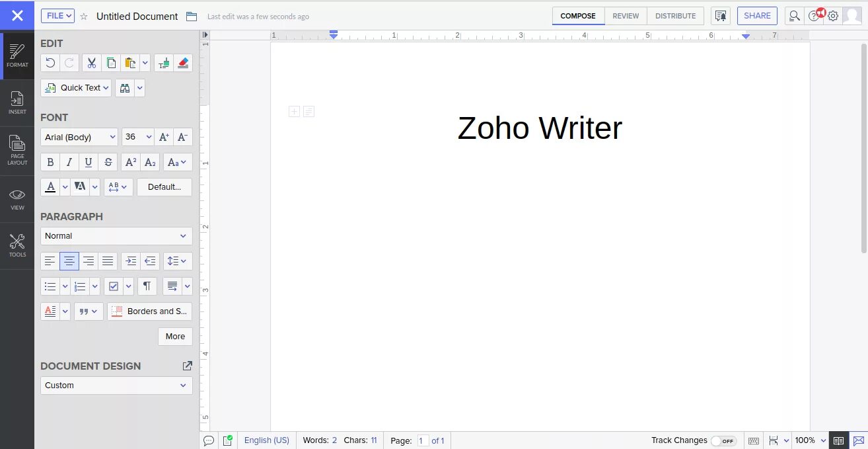
Task: Open Borders and Shading button
Action: [150, 311]
